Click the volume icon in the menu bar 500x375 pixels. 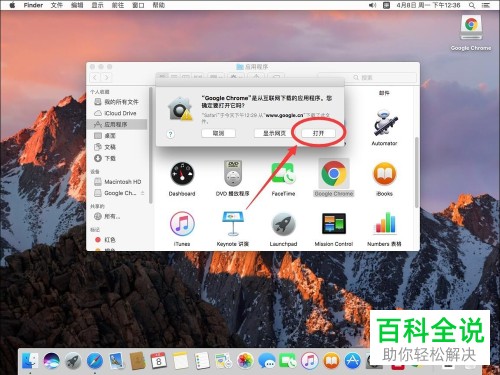[x=372, y=5]
